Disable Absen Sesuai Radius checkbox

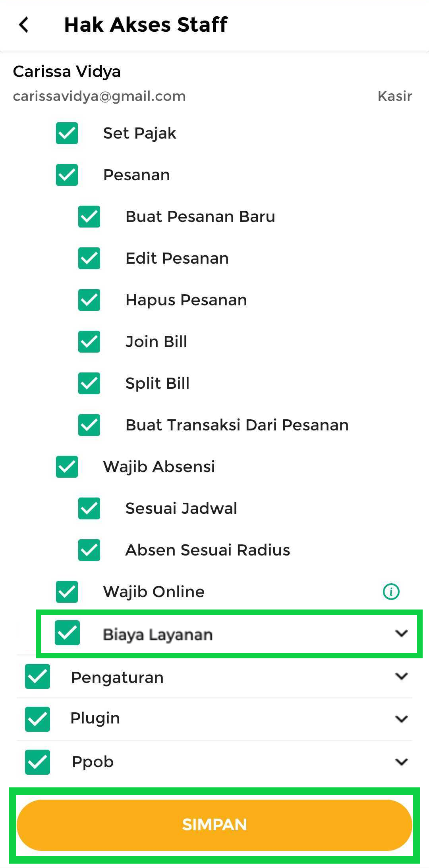89,550
